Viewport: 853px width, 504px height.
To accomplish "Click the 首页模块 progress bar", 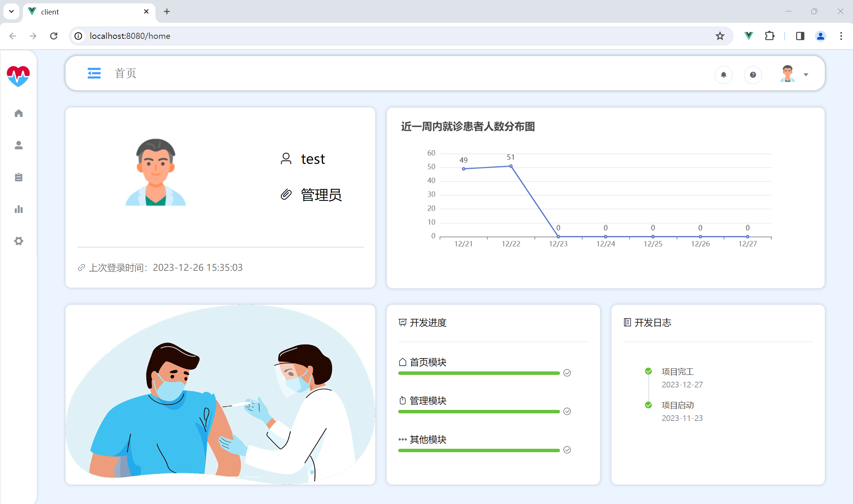I will [x=479, y=373].
